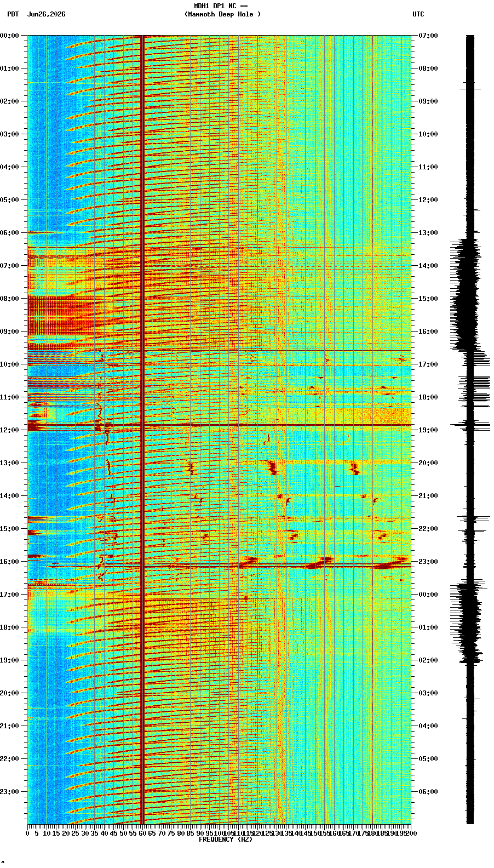
Task: Click the 09:00 PDT time label
Action: pos(9,332)
